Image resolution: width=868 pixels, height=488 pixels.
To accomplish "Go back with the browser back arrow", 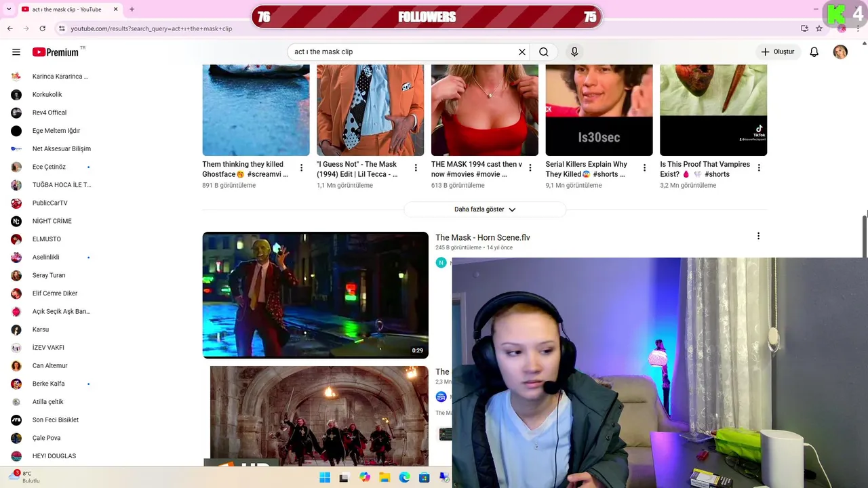I will coord(9,28).
